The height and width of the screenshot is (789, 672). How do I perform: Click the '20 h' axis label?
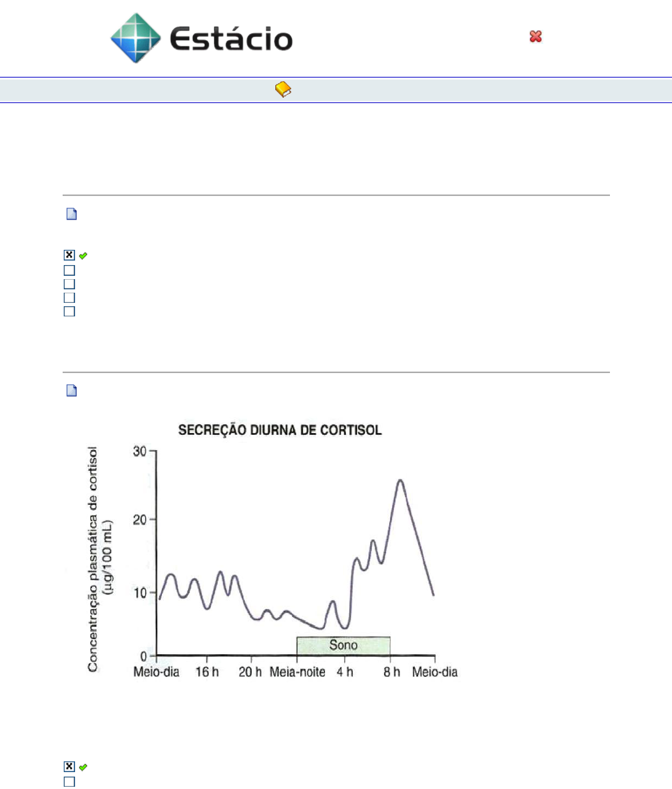click(x=251, y=672)
